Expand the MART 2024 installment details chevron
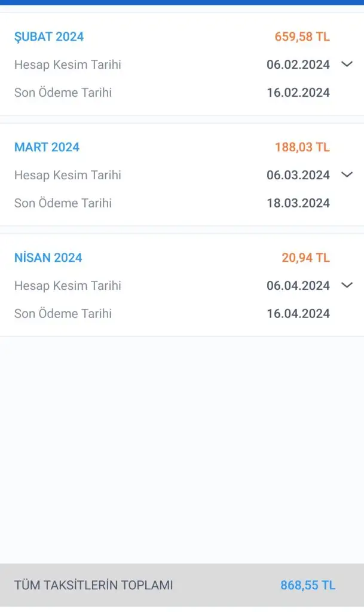Screen dimensions: 364x612 347,175
